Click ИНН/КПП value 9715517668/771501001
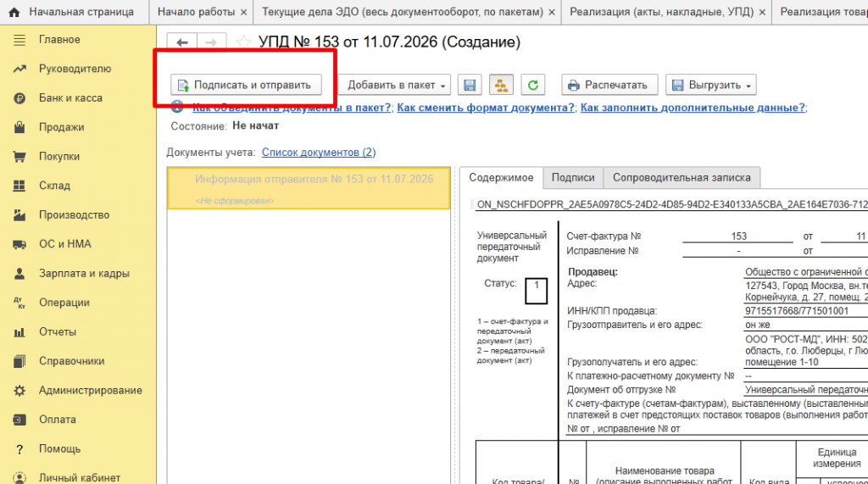868x484 pixels. tap(797, 311)
